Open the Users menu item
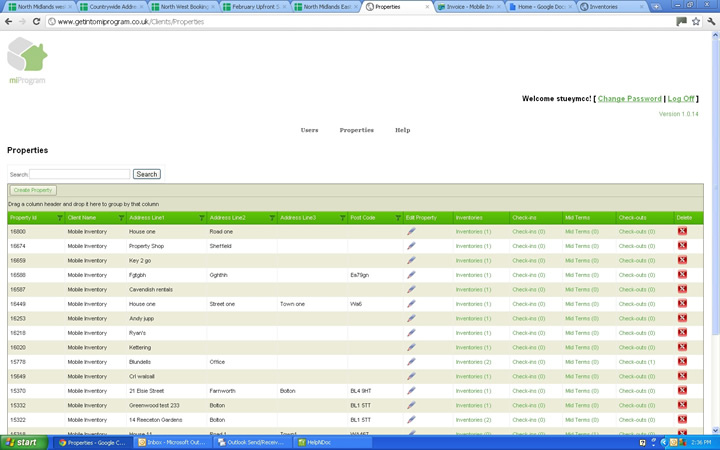Viewport: 720px width, 450px height. [309, 130]
